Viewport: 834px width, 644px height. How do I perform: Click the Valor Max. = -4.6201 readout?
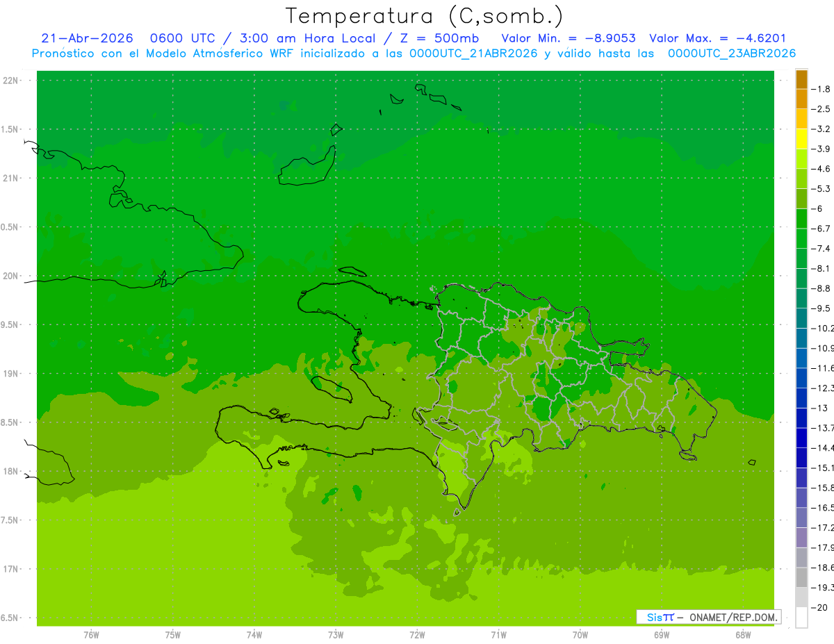point(717,39)
